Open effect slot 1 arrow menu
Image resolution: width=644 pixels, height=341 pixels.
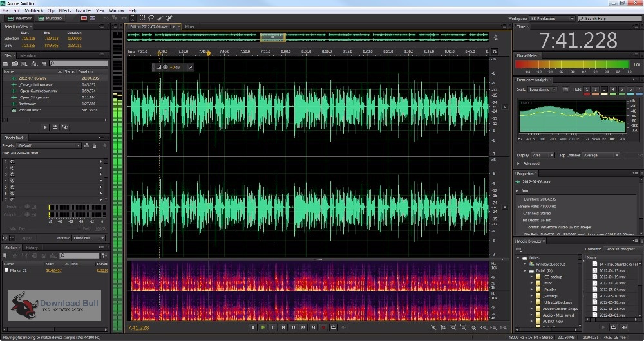100,161
